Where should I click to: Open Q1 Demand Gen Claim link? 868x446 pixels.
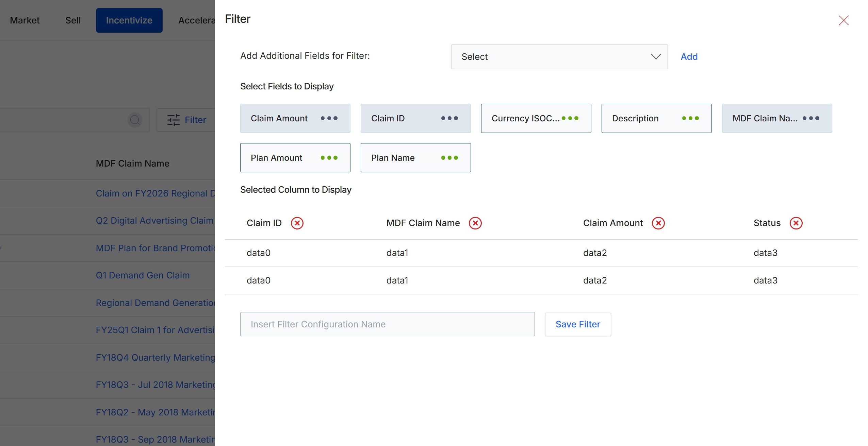pos(143,275)
